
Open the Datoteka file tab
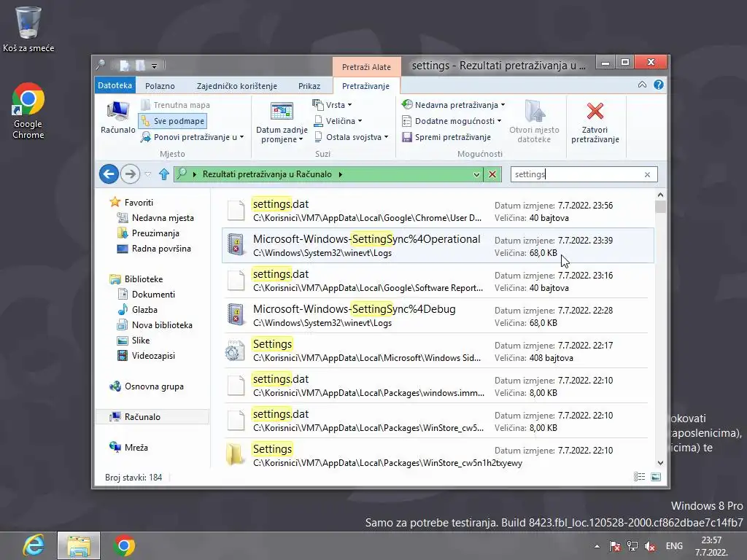coord(115,85)
